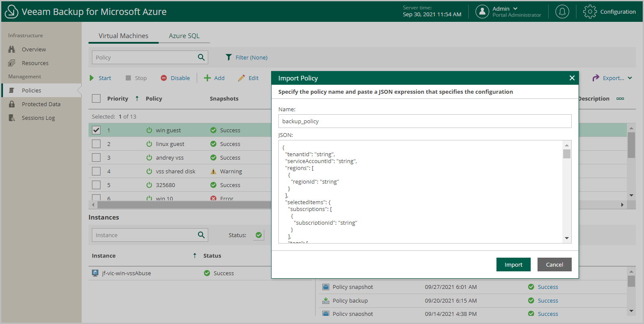Close the Import Policy dialog
The width and height of the screenshot is (644, 324).
(x=572, y=78)
